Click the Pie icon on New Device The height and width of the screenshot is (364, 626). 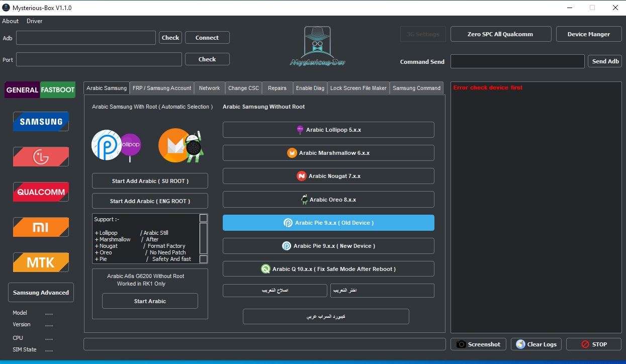(287, 246)
